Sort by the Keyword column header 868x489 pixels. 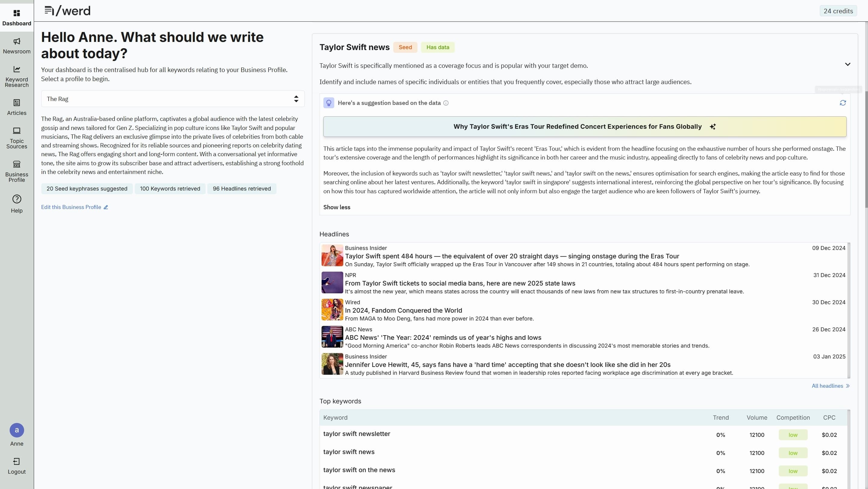[335, 418]
